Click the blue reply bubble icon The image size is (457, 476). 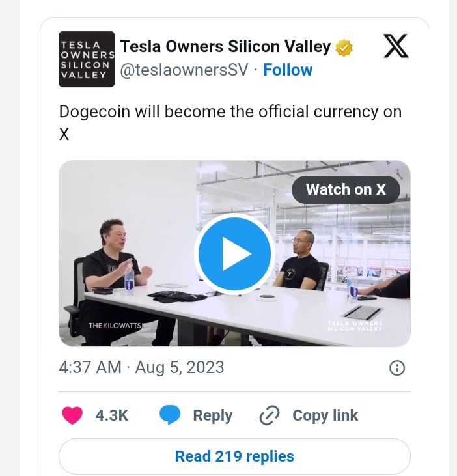click(170, 415)
